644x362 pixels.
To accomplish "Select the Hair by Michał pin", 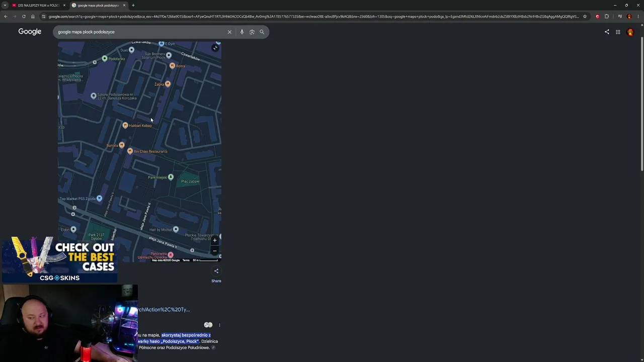I will pyautogui.click(x=176, y=229).
